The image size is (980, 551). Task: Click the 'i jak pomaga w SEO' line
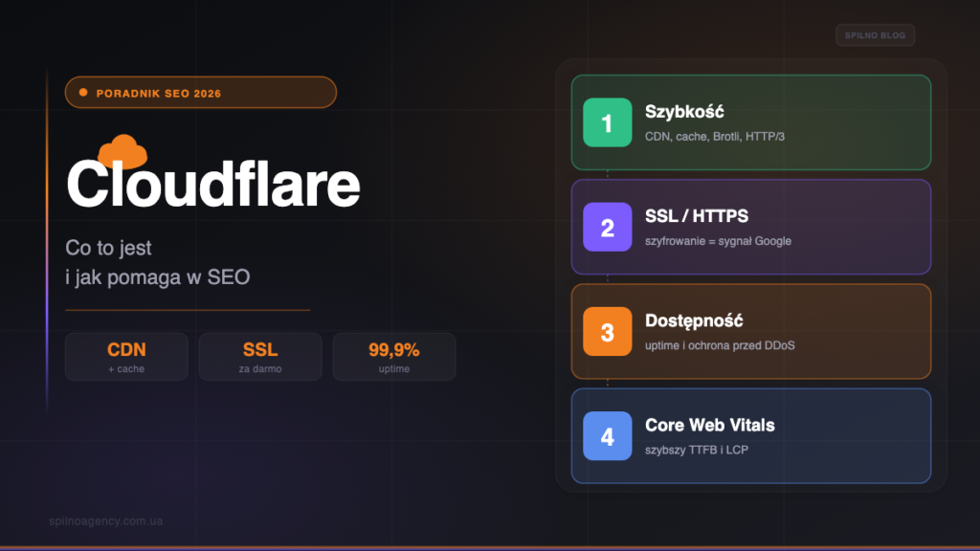pyautogui.click(x=158, y=276)
